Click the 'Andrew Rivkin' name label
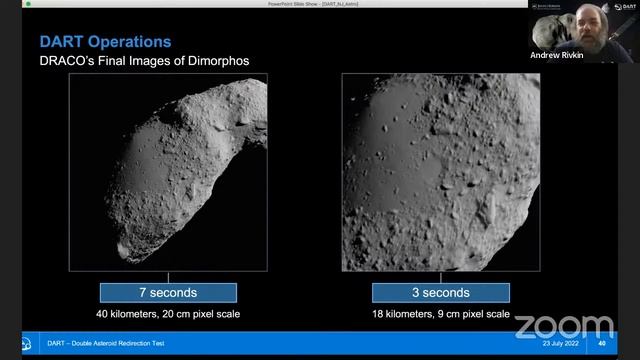 tap(557, 55)
